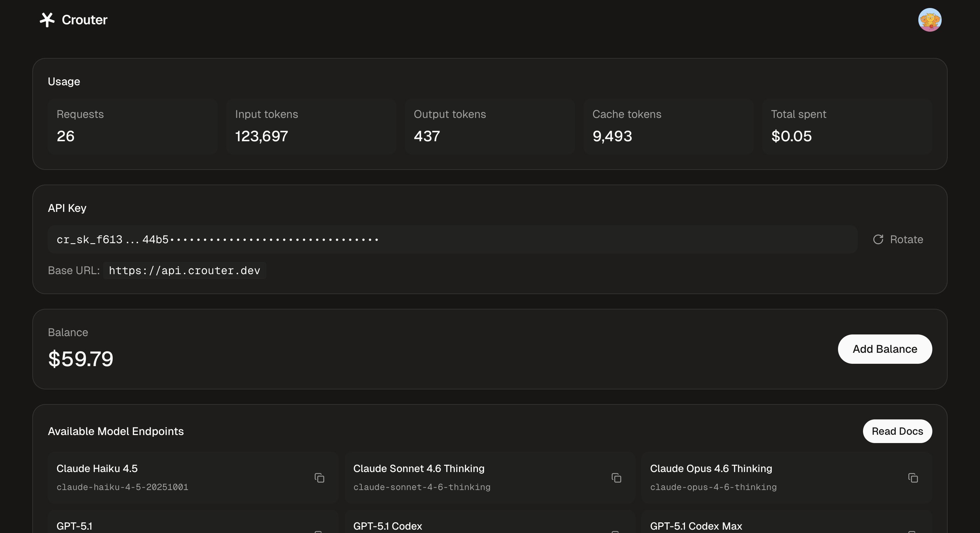Click the base URL api.crouter.dev text
Viewport: 980px width, 533px height.
pyautogui.click(x=185, y=270)
